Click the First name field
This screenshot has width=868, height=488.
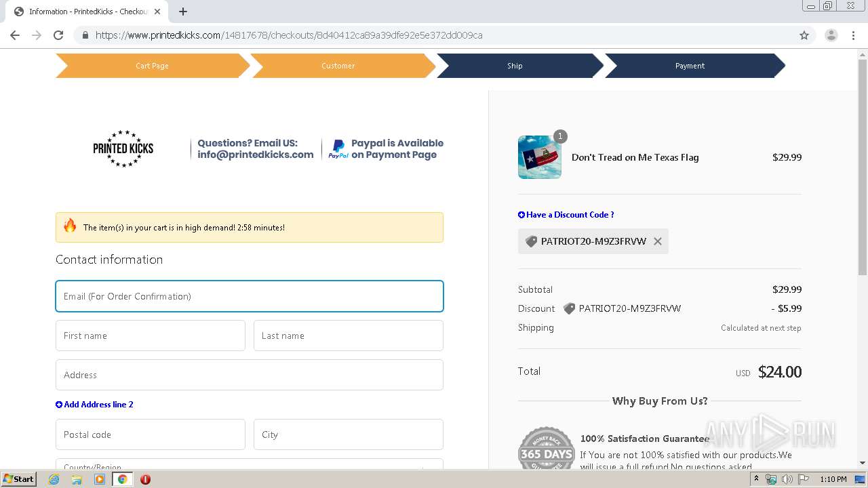pos(151,335)
